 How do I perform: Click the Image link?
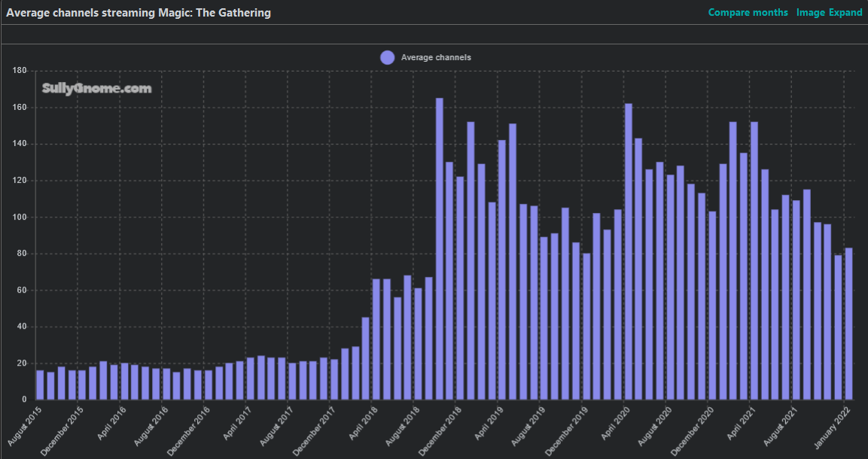(810, 12)
